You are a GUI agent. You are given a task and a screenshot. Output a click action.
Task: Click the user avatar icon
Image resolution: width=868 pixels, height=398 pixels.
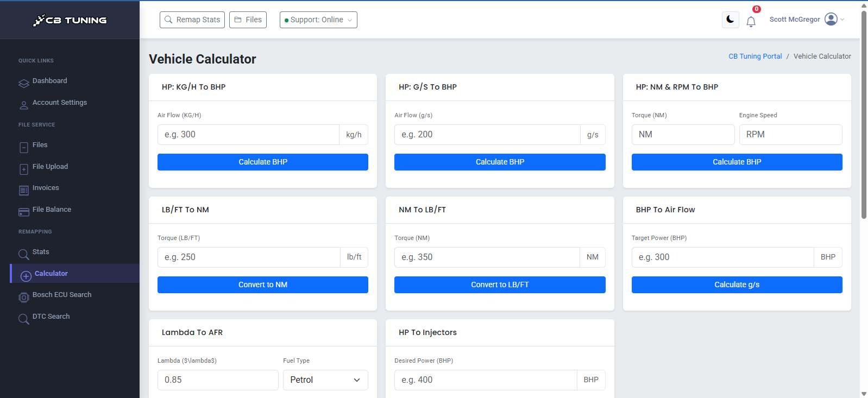831,19
